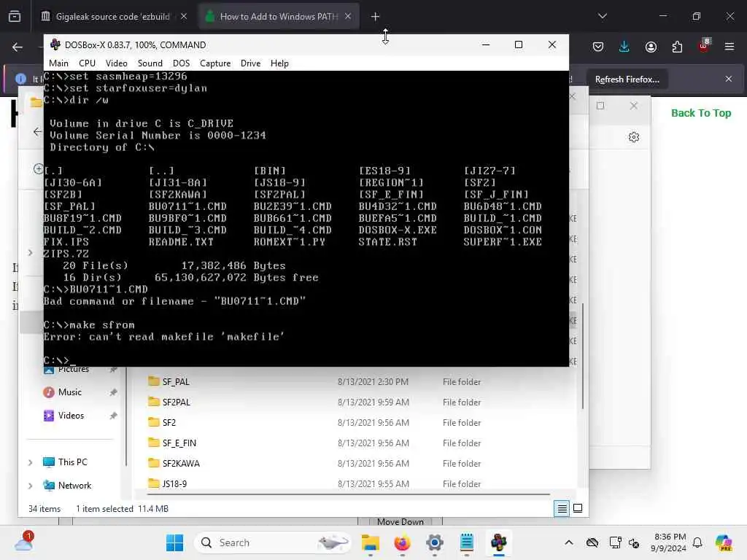Dismiss the Refresh Firefox notification bar
The width and height of the screenshot is (747, 560).
(729, 79)
